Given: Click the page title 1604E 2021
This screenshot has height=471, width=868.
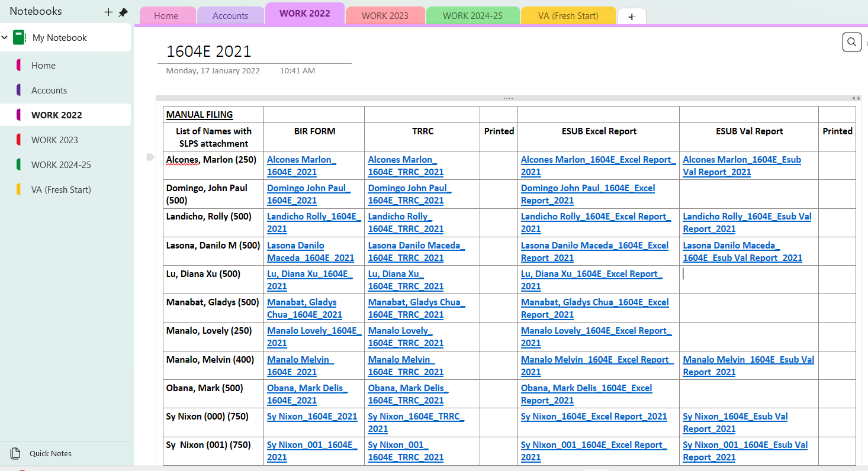Looking at the screenshot, I should [x=209, y=51].
